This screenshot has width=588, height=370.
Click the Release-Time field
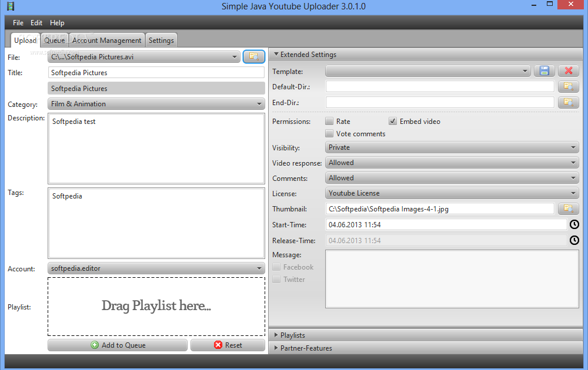coord(446,240)
